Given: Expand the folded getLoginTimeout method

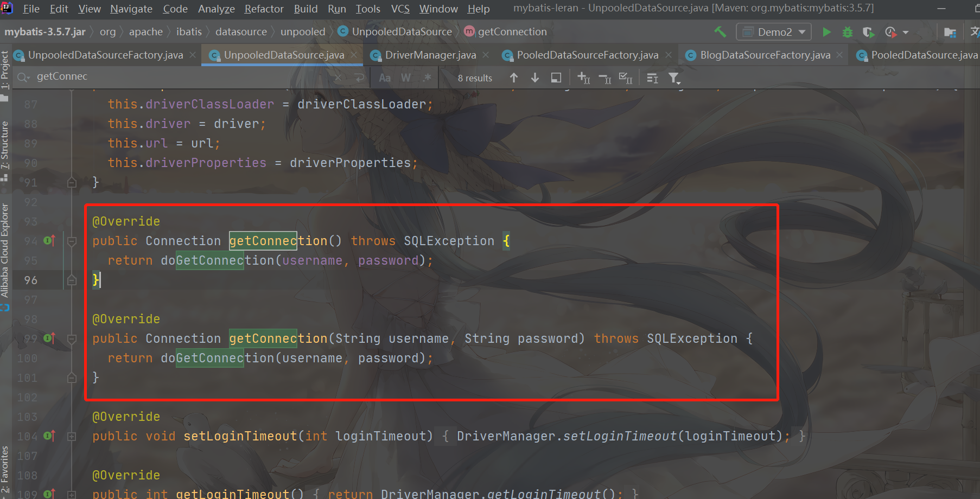Looking at the screenshot, I should click(72, 494).
